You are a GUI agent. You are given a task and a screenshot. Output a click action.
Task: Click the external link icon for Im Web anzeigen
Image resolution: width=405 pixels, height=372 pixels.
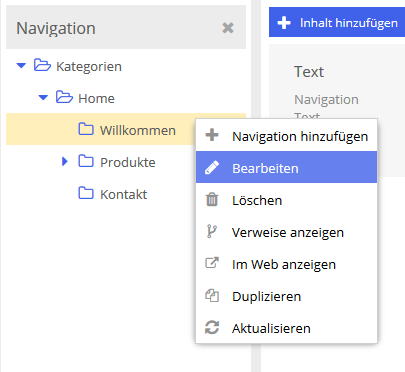(x=212, y=263)
